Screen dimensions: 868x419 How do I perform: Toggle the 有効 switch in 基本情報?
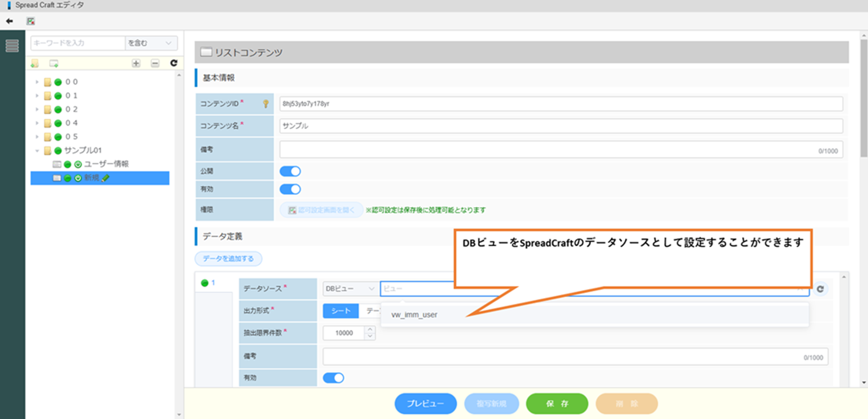coord(290,189)
